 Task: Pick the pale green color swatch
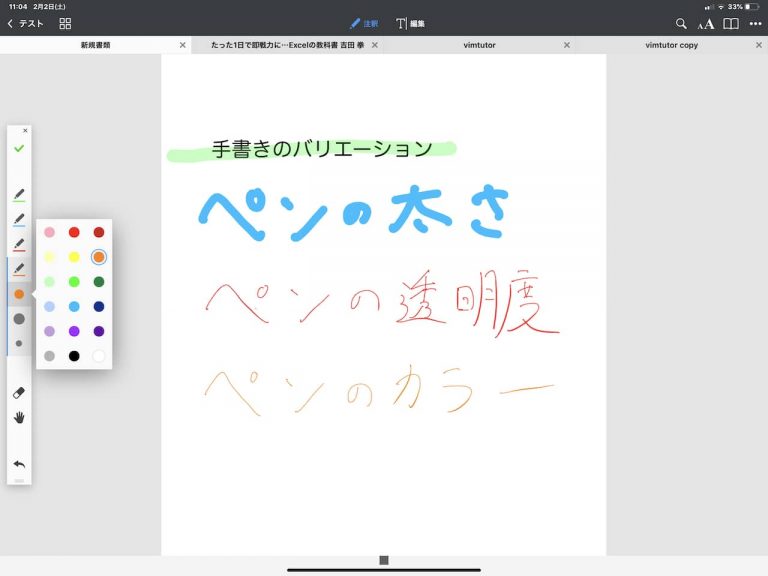[x=49, y=282]
